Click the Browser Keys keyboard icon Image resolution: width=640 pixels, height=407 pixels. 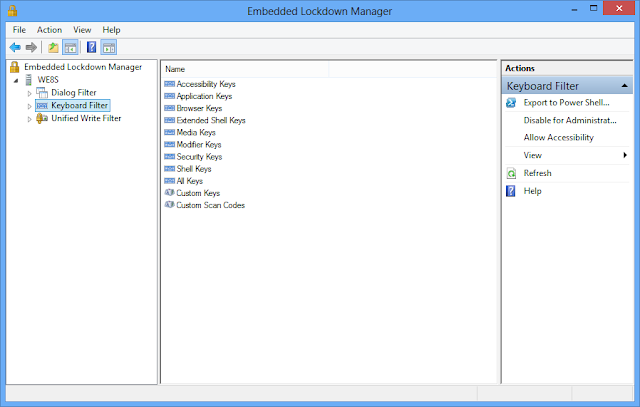(169, 108)
